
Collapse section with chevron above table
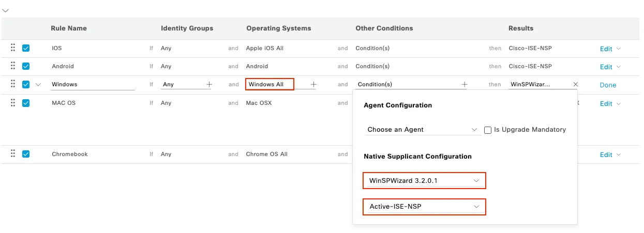5,10
